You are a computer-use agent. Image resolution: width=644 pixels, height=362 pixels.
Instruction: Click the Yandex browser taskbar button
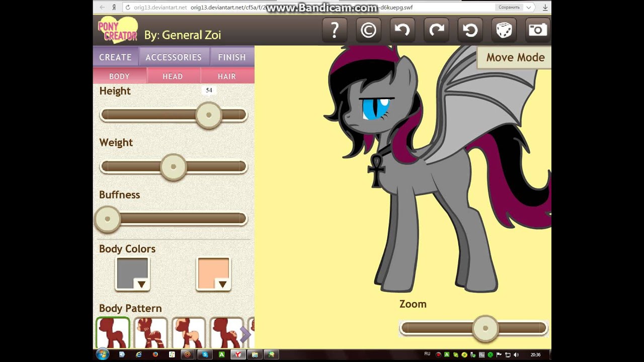tap(238, 354)
